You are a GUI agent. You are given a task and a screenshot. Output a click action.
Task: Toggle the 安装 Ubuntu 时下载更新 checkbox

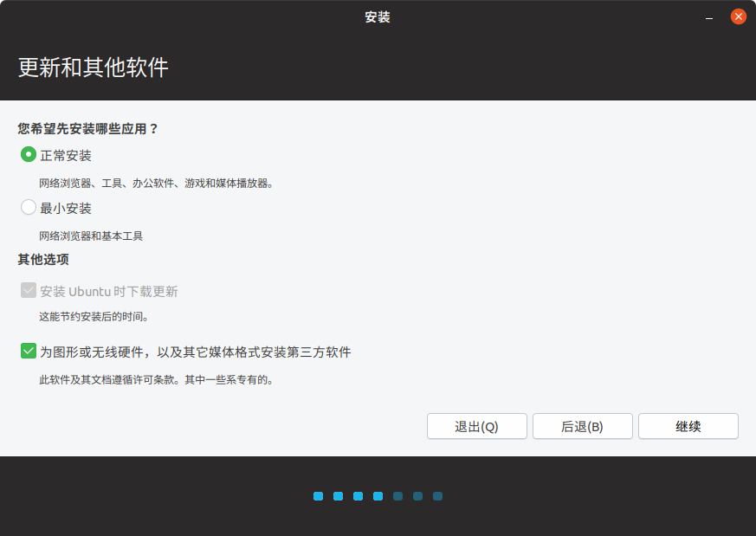(x=29, y=290)
